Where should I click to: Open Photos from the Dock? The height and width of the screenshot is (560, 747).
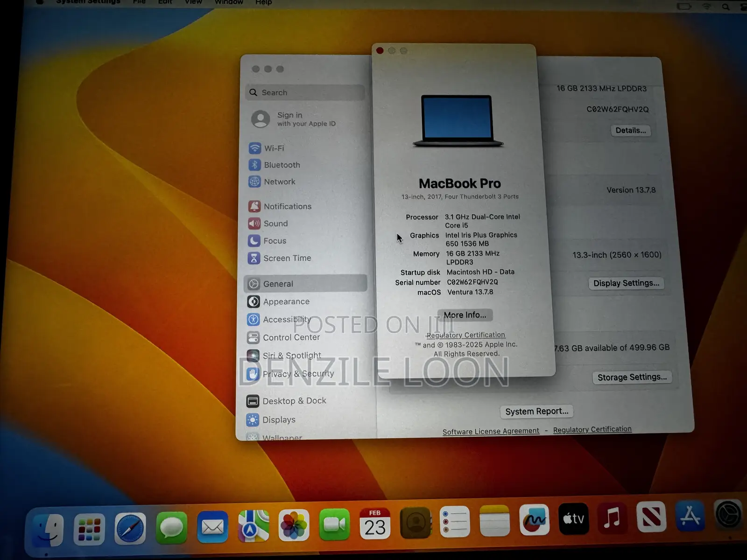click(x=294, y=525)
